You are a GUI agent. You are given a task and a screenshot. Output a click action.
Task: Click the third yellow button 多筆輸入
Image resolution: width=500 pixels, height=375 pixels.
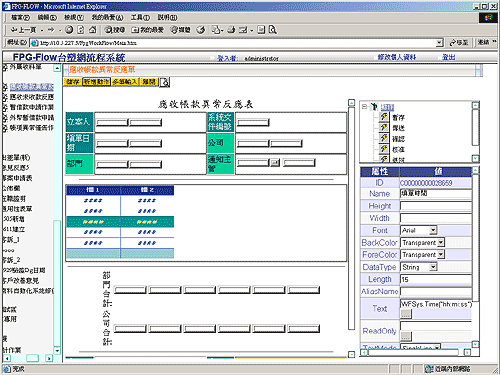pos(125,82)
